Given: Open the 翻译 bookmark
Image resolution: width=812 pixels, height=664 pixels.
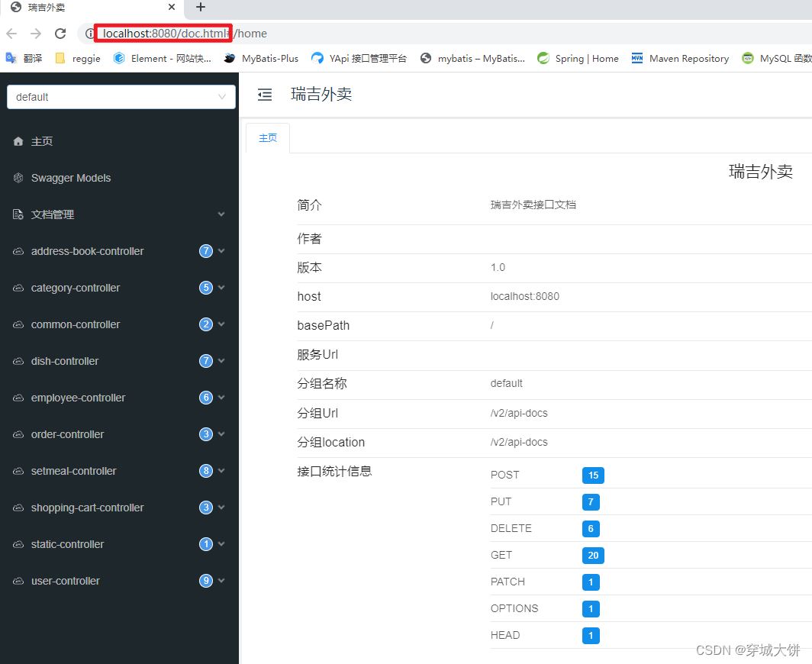Looking at the screenshot, I should click(x=24, y=59).
